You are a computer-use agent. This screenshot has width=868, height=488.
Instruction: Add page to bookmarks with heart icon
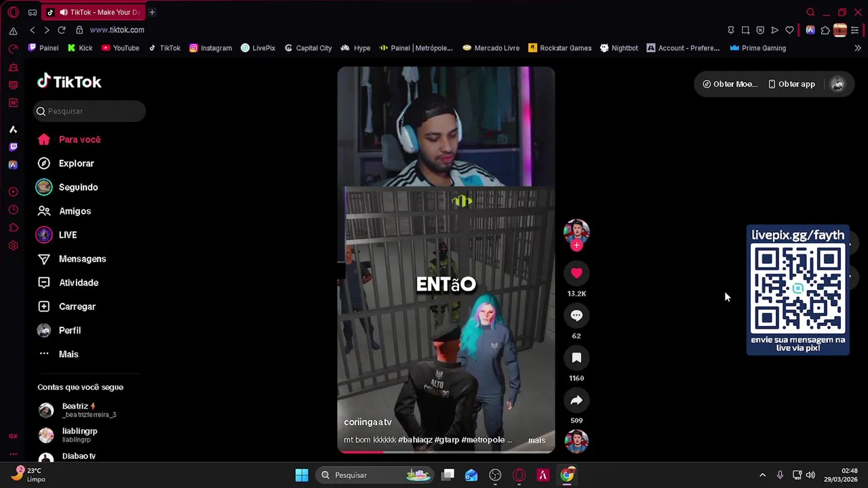point(789,30)
